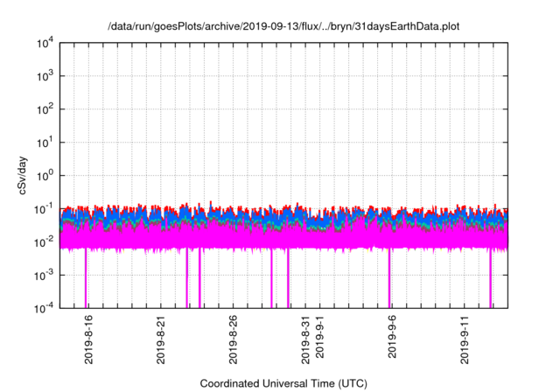Click the 10^3 y-axis tick label
The width and height of the screenshot is (560, 392).
(x=45, y=76)
